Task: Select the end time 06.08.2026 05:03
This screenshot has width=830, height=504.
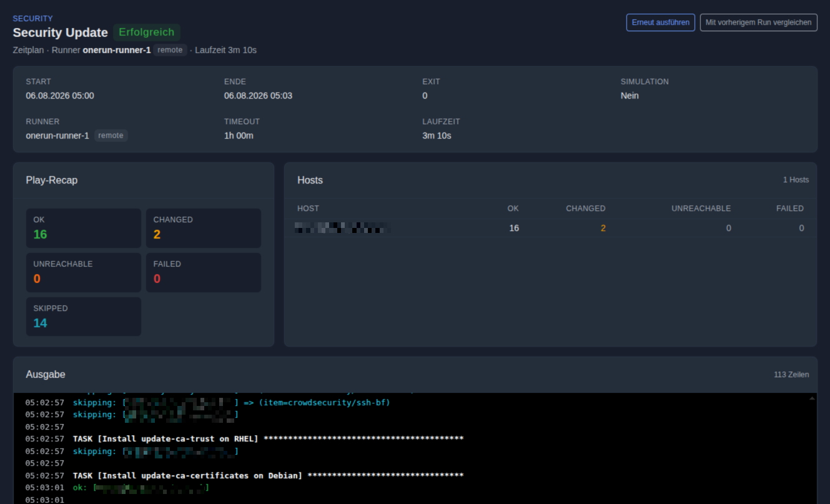Action: click(258, 96)
